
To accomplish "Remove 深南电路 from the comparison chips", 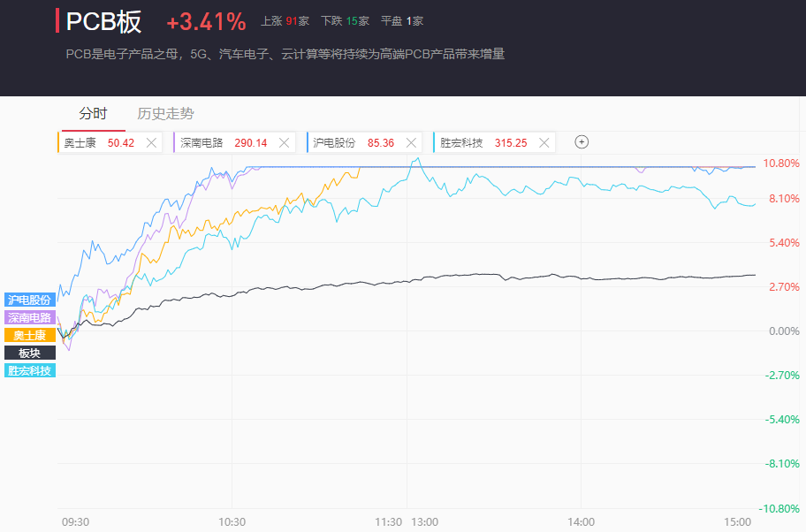I will (x=284, y=142).
